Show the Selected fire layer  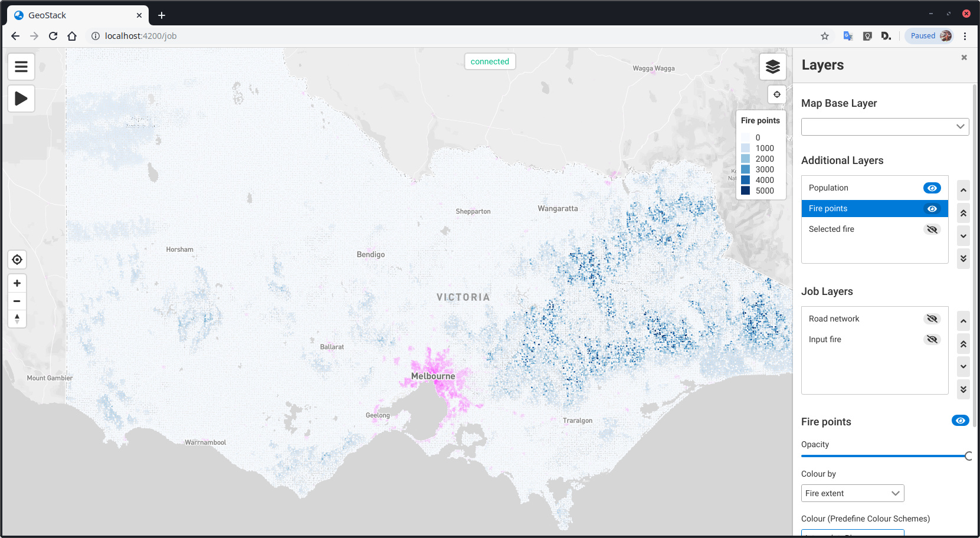click(x=932, y=229)
